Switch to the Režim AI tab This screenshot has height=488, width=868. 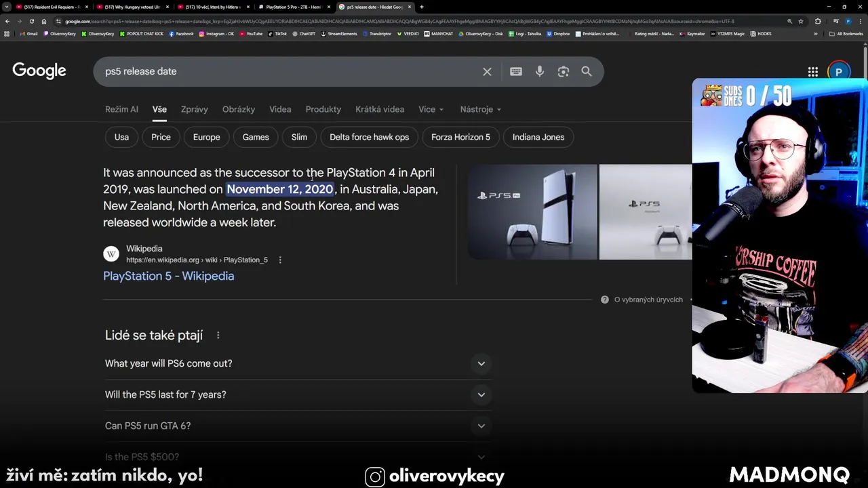tap(121, 109)
